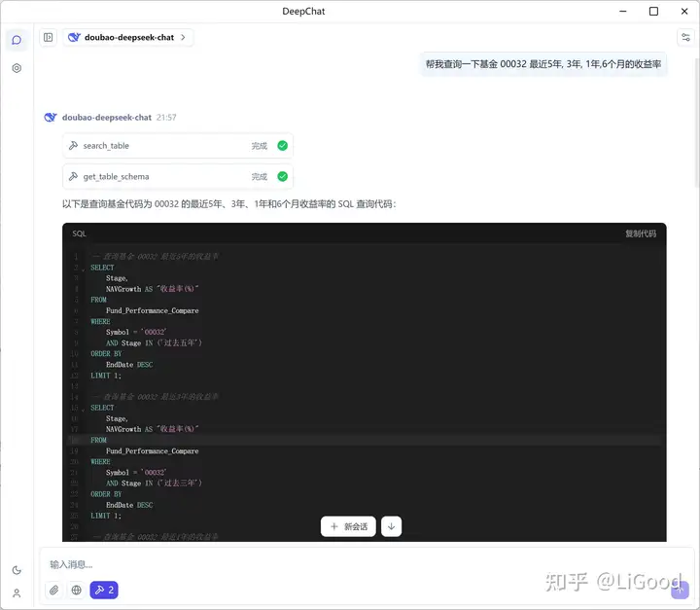Maximize the DeepChat window
Screen dimensions: 700x610
(x=653, y=11)
